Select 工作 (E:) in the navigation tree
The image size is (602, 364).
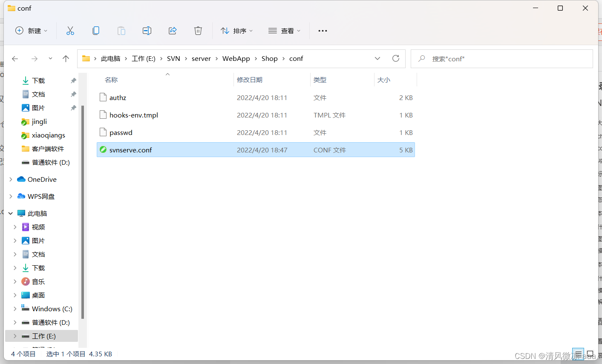tap(44, 336)
